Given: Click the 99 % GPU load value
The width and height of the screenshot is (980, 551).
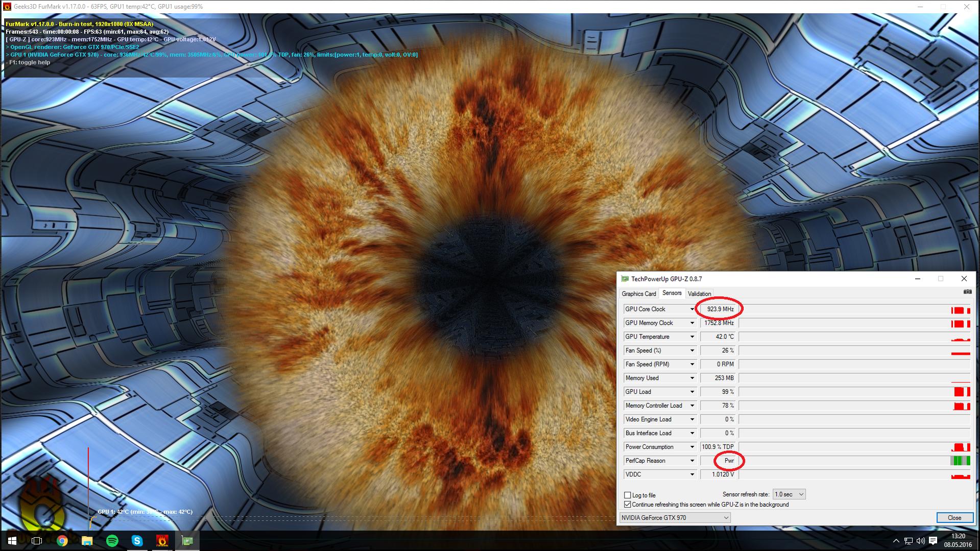Looking at the screenshot, I should click(x=718, y=392).
